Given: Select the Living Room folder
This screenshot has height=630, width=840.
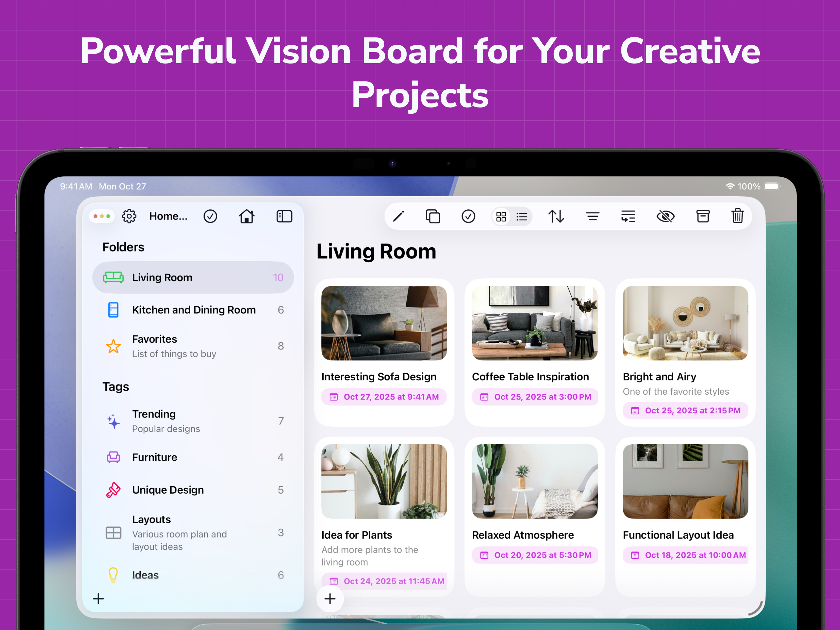Looking at the screenshot, I should point(193,277).
